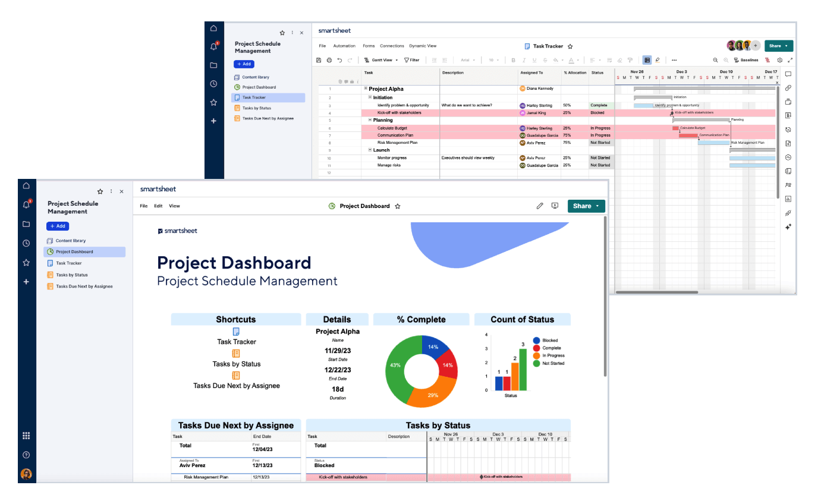Toggle the favorite star beside Task Tracker title
The image size is (818, 504).
click(x=570, y=46)
